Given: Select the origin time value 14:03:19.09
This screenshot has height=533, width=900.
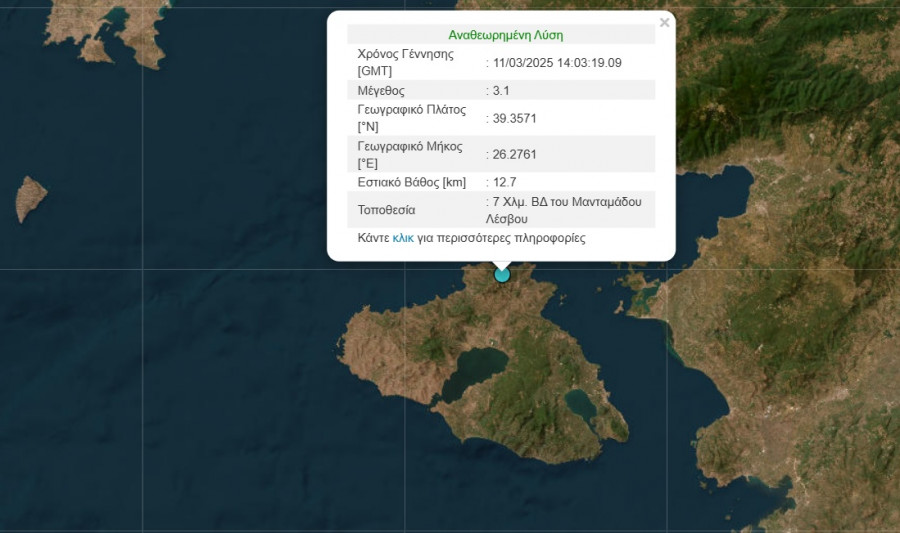Looking at the screenshot, I should pos(557,63).
